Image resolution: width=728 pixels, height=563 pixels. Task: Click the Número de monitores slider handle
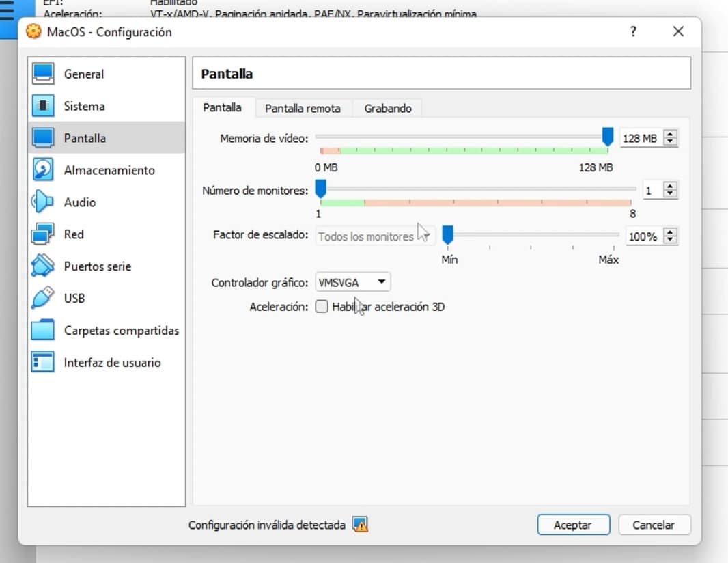click(320, 189)
